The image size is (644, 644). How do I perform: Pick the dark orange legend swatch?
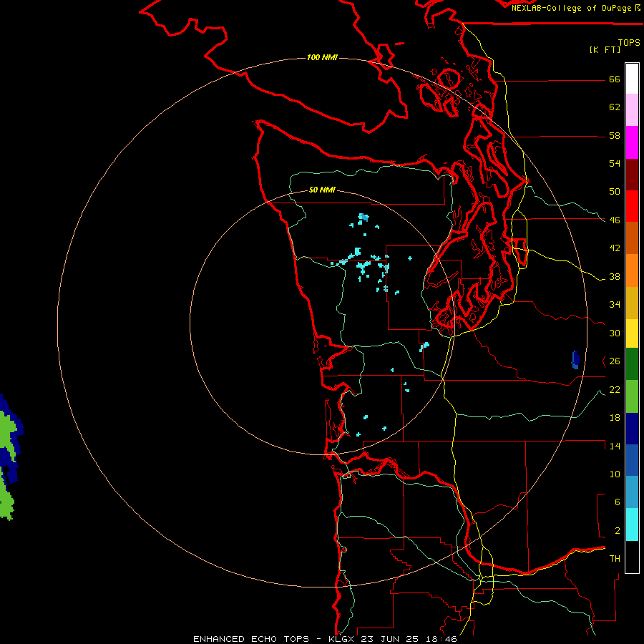tap(632, 238)
